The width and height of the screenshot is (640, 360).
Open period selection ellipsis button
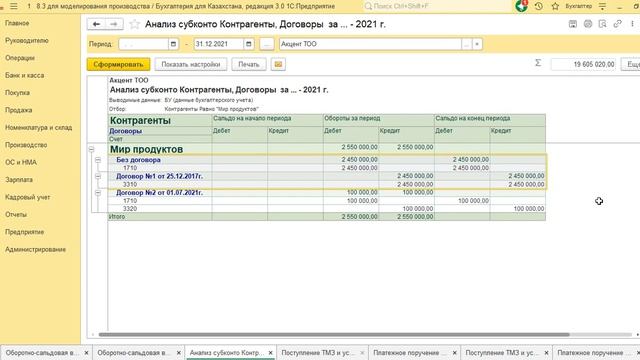coord(267,44)
